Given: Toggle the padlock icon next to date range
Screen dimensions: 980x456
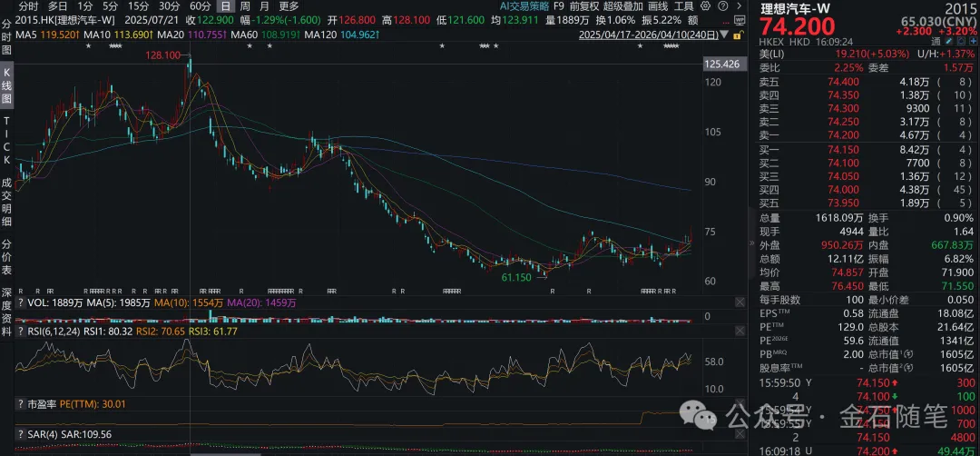Looking at the screenshot, I should 739,35.
